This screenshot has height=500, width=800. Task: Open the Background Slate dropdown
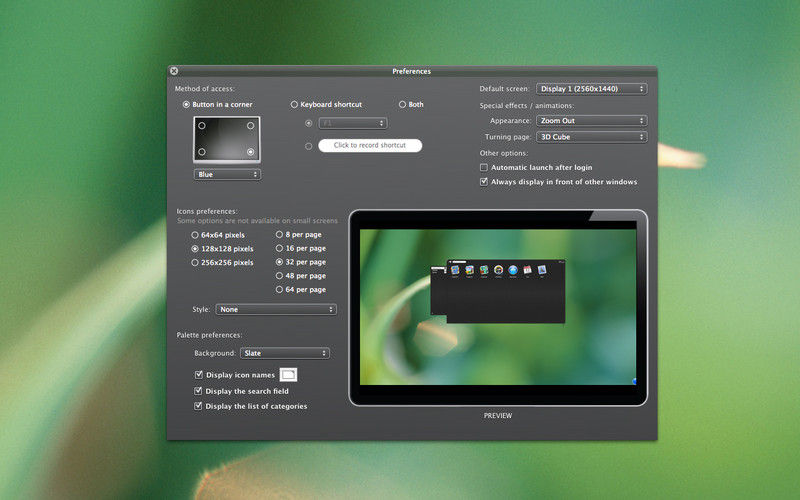(x=284, y=353)
